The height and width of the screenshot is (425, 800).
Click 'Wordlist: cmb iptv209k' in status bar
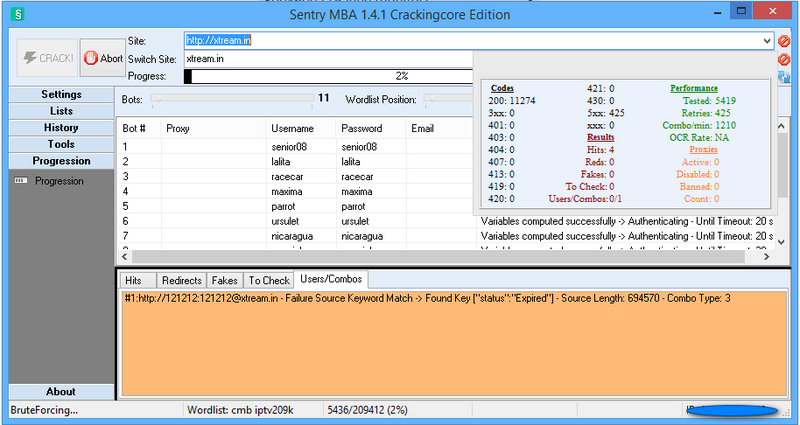240,410
